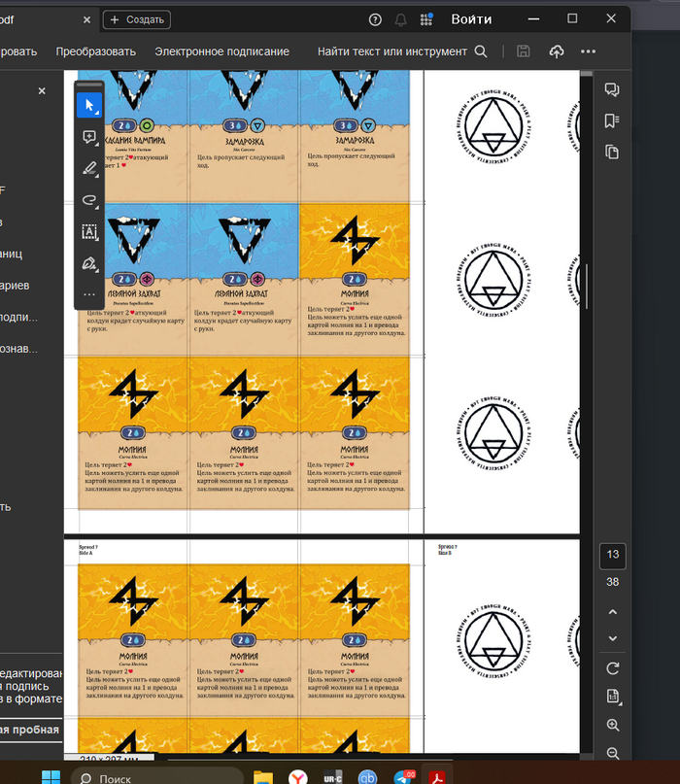Image resolution: width=680 pixels, height=784 pixels.
Task: Click the total page count 38
Action: coord(613,582)
